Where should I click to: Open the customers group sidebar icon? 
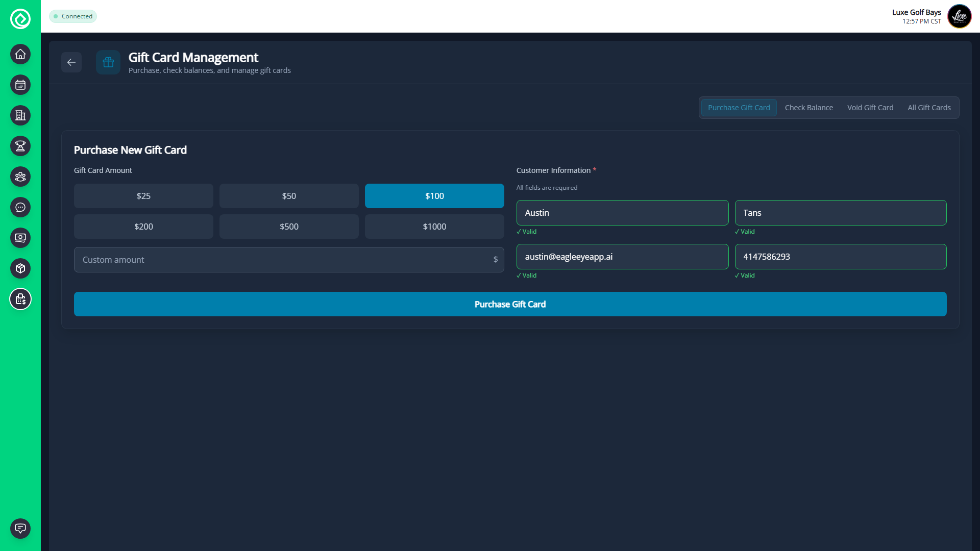(x=20, y=177)
